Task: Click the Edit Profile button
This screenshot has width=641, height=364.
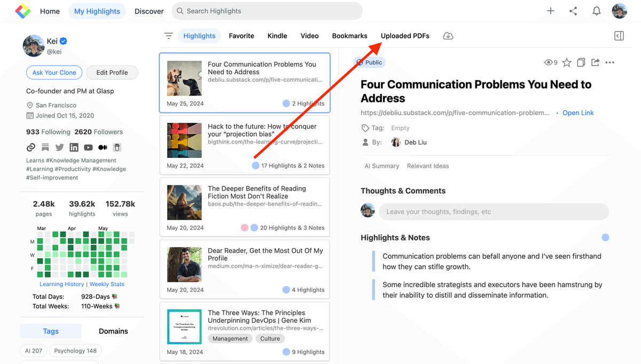Action: pyautogui.click(x=112, y=73)
